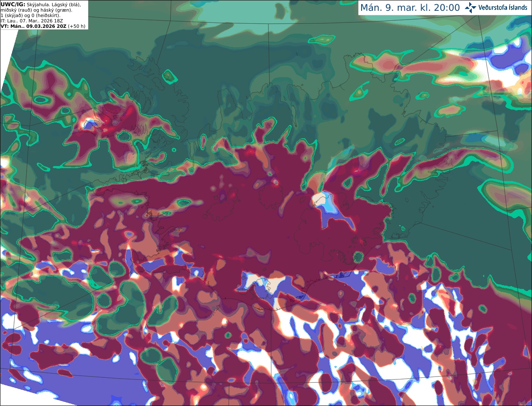Click the 'miðský (rauð) og háský (græn)' line
This screenshot has height=406, width=532.
(x=36, y=10)
